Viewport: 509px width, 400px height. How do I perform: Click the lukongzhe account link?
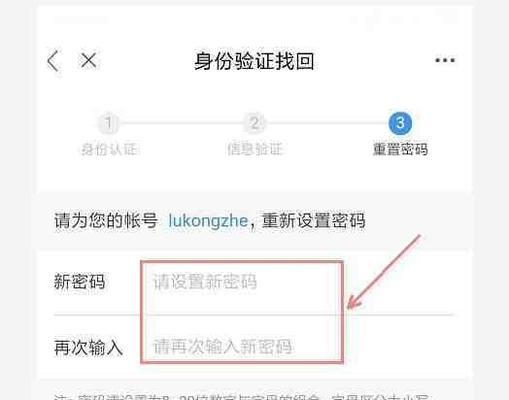[208, 221]
